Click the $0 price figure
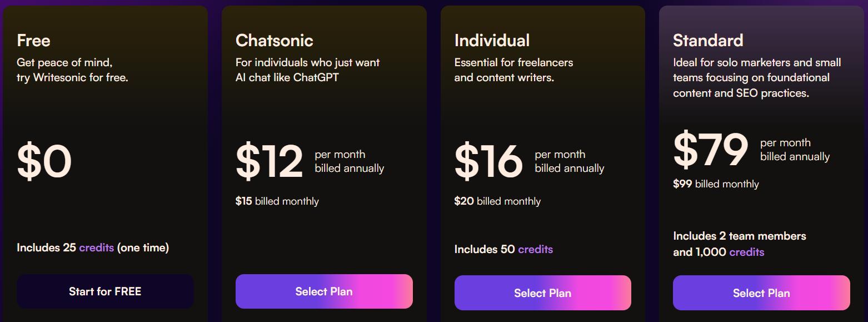 pos(44,161)
